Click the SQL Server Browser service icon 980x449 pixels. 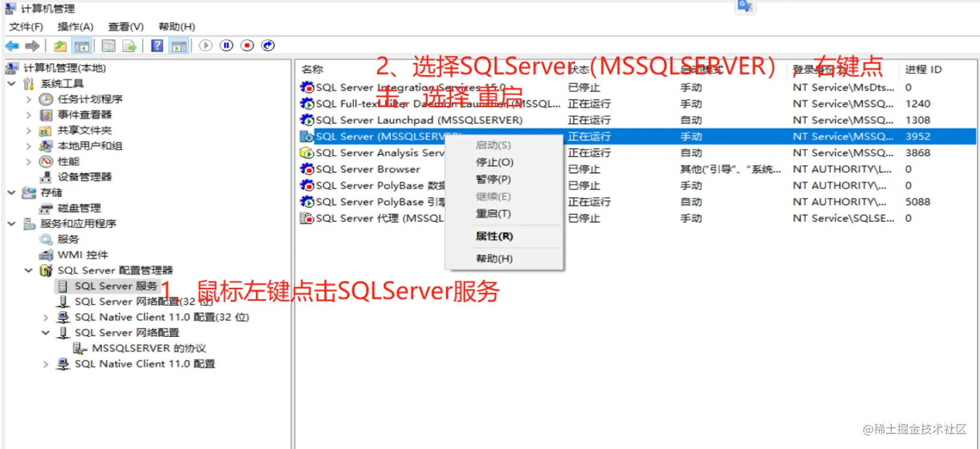pos(307,169)
